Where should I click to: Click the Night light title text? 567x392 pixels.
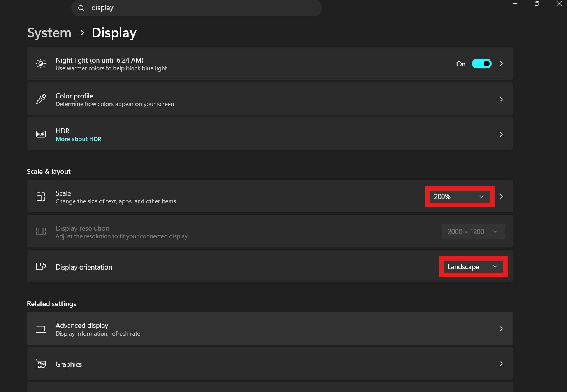[x=100, y=60]
